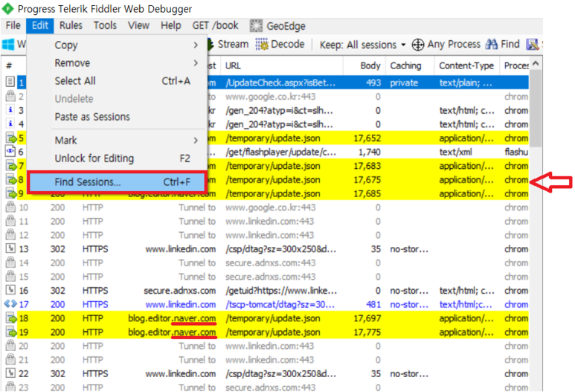Sort by the Process column header

click(515, 65)
